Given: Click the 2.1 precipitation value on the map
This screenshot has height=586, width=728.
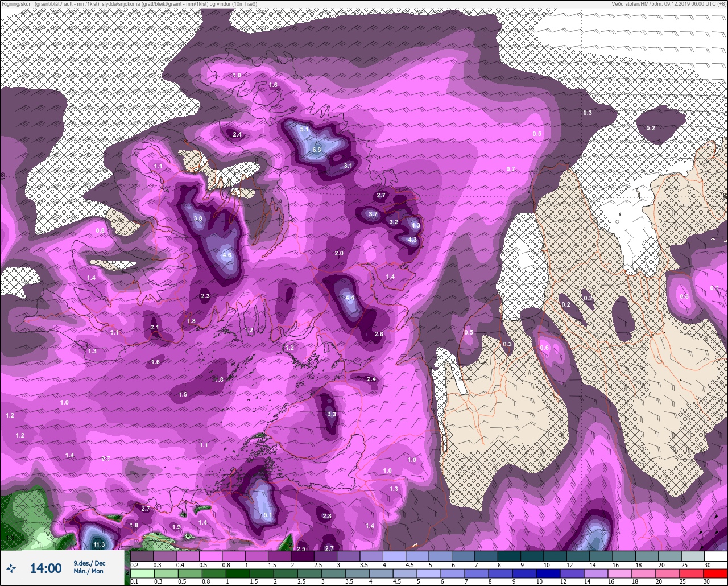Looking at the screenshot, I should 155,328.
